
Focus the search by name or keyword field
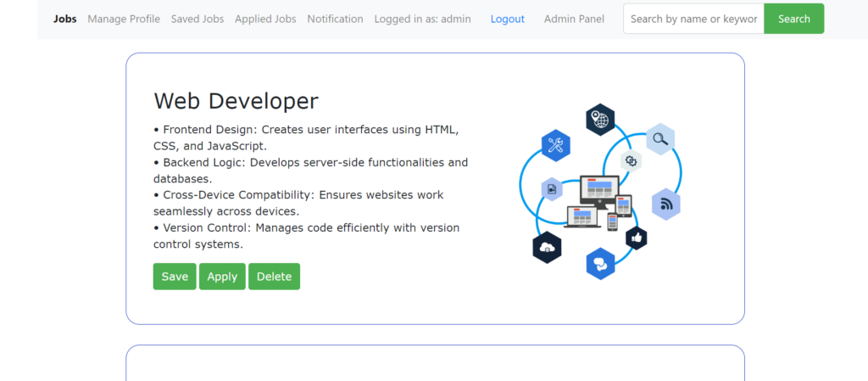tap(693, 19)
